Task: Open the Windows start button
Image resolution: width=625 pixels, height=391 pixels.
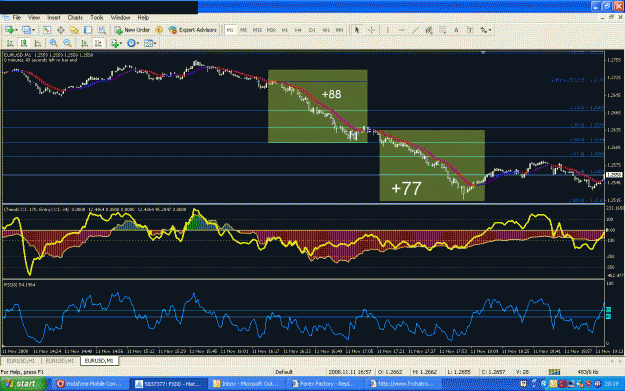Action: click(23, 384)
